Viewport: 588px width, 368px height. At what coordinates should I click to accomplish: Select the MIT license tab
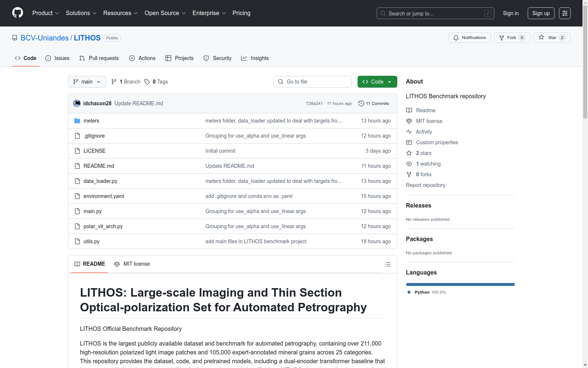(132, 264)
